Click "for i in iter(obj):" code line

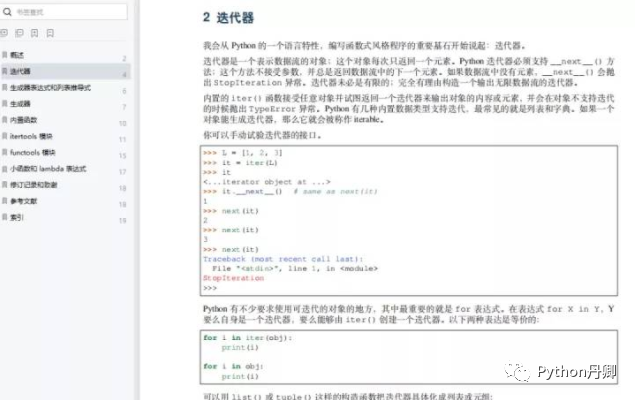click(x=248, y=338)
